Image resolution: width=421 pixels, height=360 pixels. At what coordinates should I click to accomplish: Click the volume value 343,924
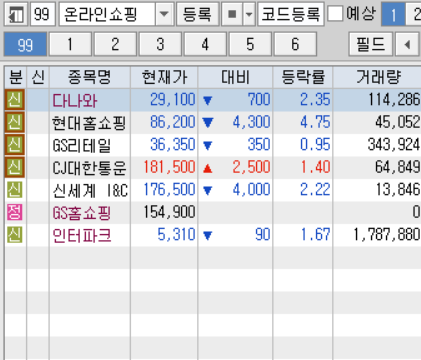[394, 145]
